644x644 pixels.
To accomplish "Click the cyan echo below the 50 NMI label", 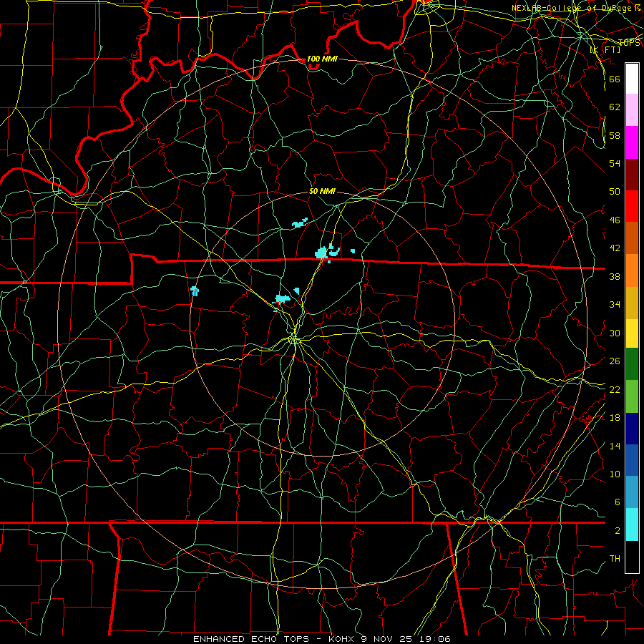I will click(300, 223).
